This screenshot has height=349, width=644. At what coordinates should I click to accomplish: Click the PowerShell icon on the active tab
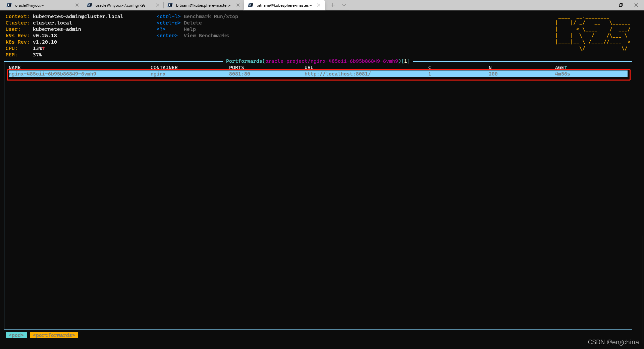click(x=251, y=5)
